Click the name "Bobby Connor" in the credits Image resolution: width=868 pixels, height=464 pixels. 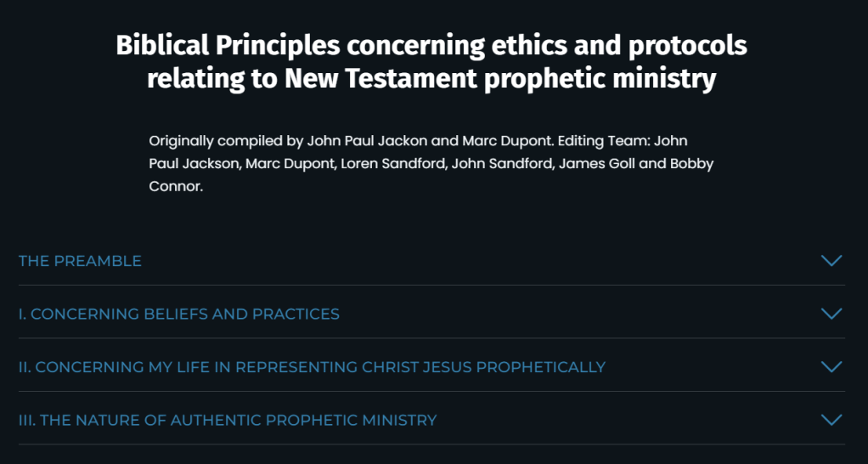(x=696, y=163)
